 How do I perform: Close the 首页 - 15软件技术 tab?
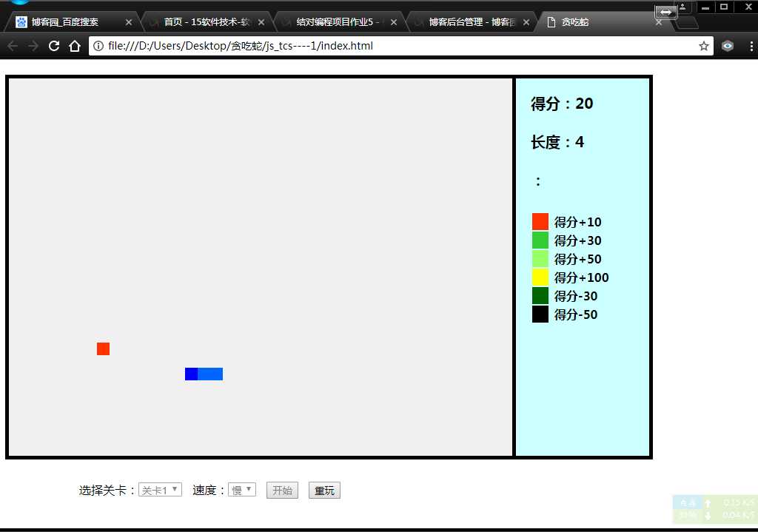tap(261, 22)
